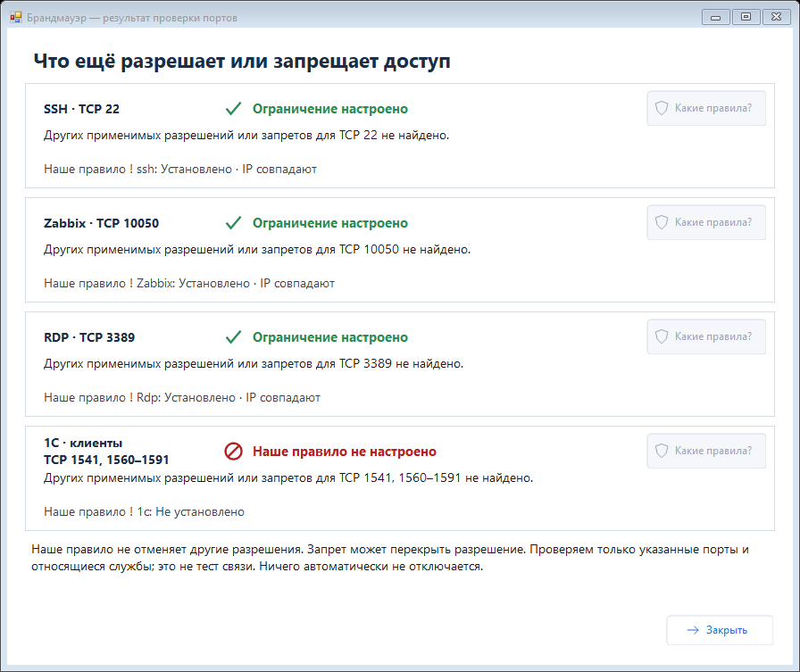
Task: Click the line ending 'для TCP 22 не найдено.'
Action: tap(246, 136)
